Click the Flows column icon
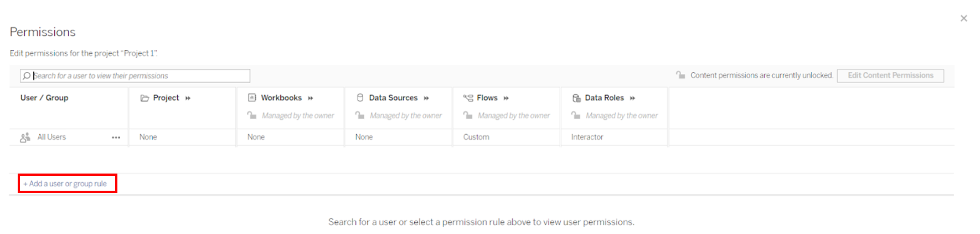 (x=468, y=98)
